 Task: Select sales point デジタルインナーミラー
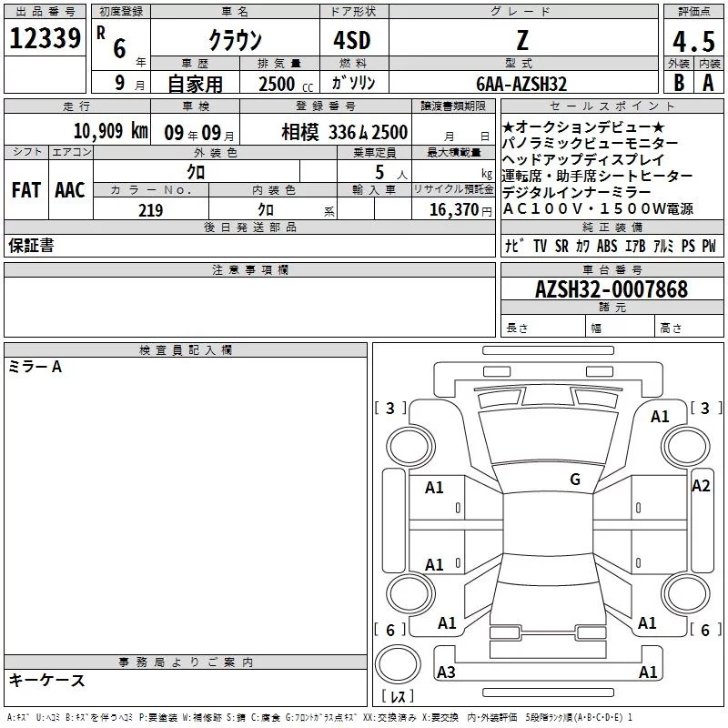576,192
